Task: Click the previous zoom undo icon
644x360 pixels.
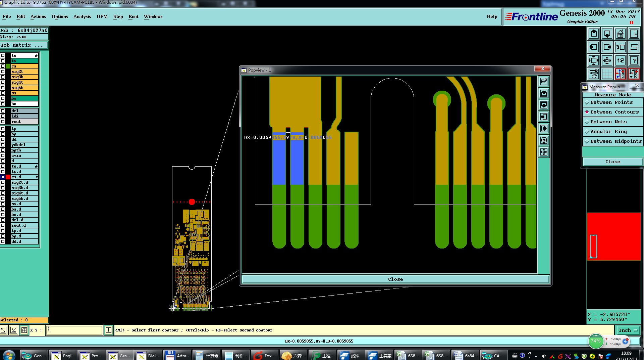Action: (x=621, y=47)
